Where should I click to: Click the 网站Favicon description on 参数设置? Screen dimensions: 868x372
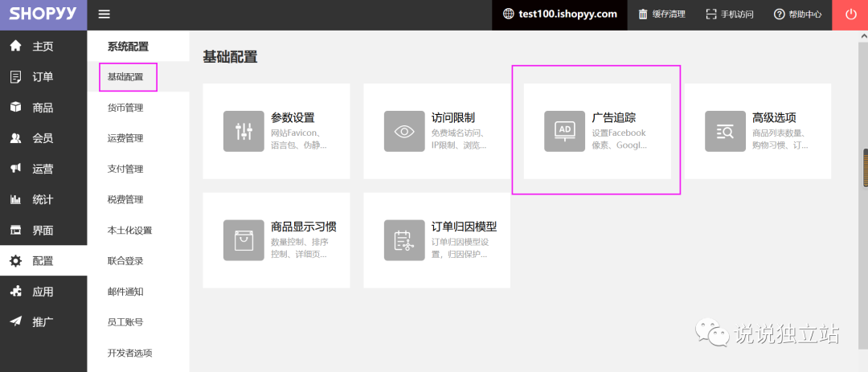[x=299, y=139]
